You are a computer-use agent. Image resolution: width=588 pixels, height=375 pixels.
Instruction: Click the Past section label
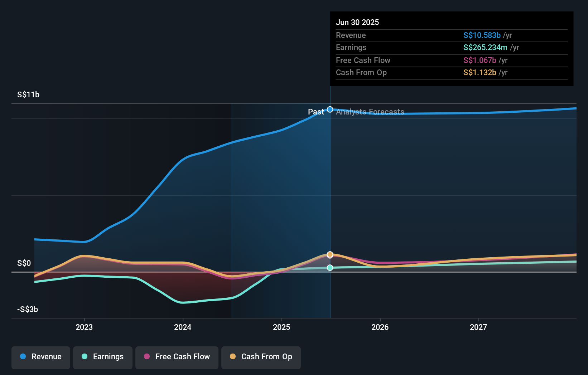(x=316, y=112)
